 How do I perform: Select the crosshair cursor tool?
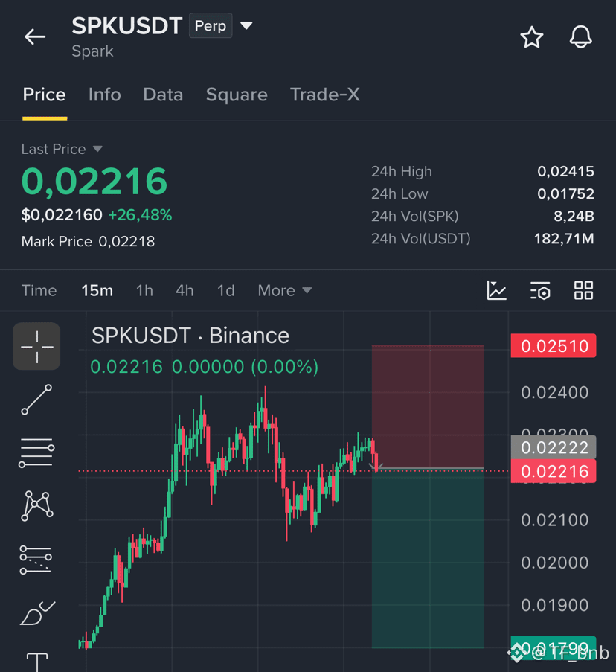tap(36, 346)
